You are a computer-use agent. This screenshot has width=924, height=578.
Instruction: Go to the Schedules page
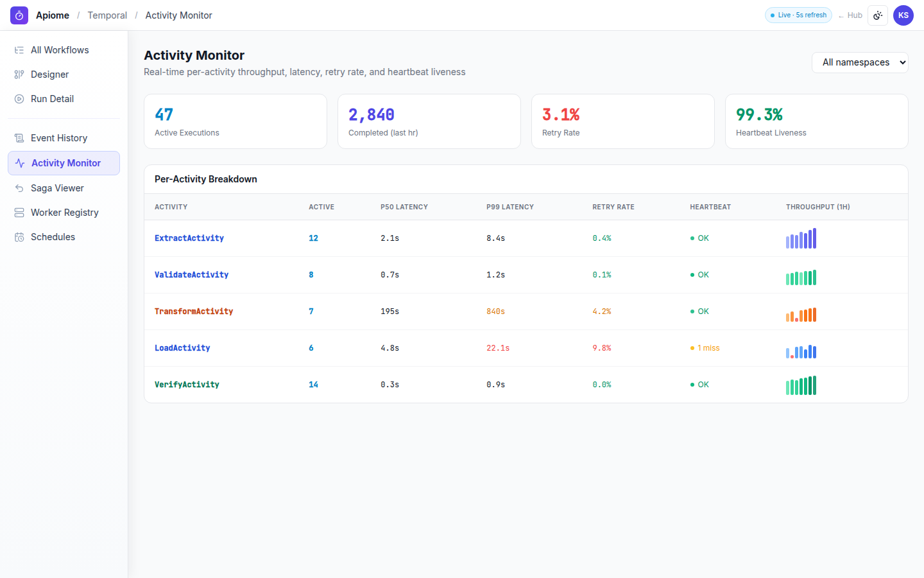click(64, 237)
